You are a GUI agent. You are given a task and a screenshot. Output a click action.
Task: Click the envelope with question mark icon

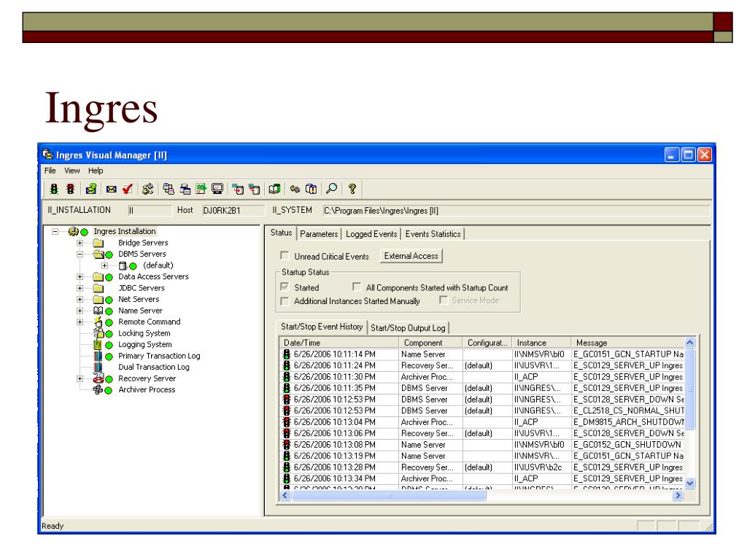[x=90, y=189]
